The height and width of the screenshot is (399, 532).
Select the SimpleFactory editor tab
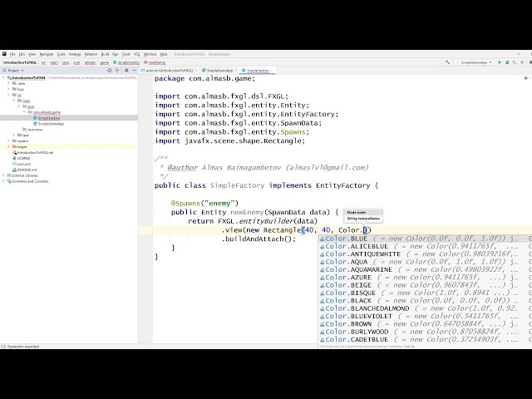click(x=255, y=70)
